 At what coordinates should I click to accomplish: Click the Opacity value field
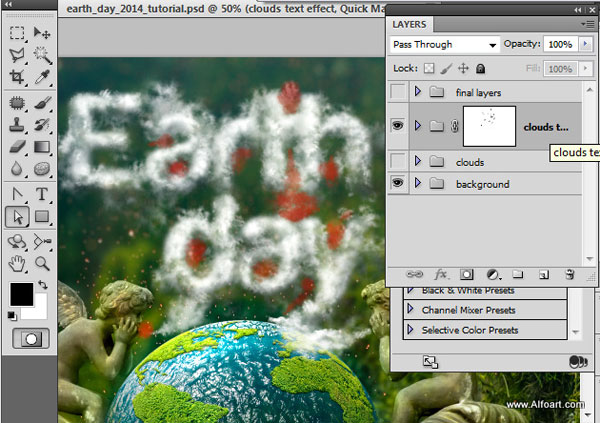coord(561,44)
